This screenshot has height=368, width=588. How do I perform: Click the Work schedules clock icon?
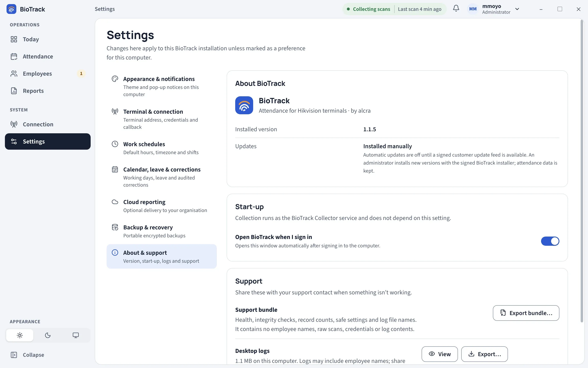(x=115, y=144)
